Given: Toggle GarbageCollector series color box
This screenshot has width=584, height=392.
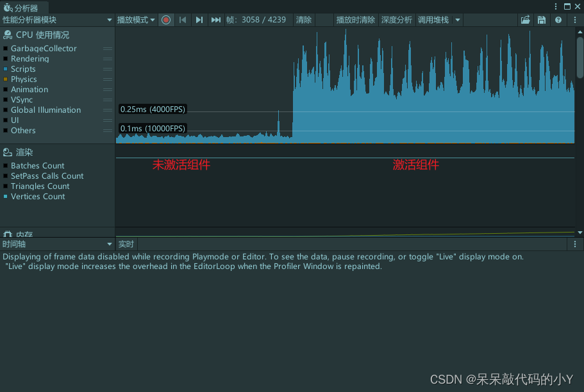Looking at the screenshot, I should tap(5, 49).
